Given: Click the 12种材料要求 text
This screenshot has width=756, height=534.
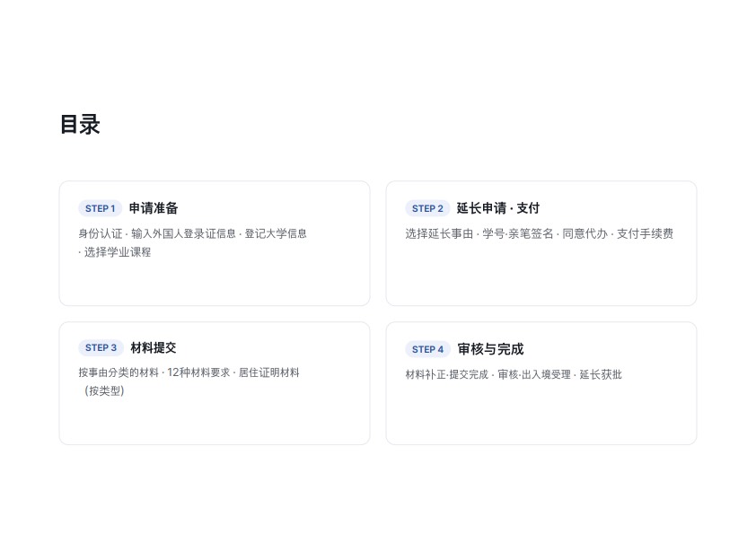Looking at the screenshot, I should (198, 372).
